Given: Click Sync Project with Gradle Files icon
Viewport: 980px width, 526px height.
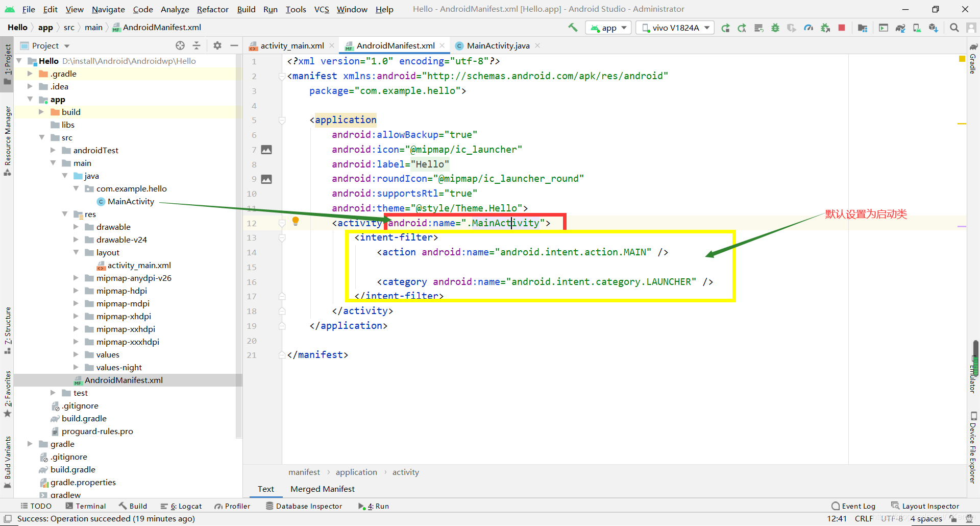Looking at the screenshot, I should (900, 28).
